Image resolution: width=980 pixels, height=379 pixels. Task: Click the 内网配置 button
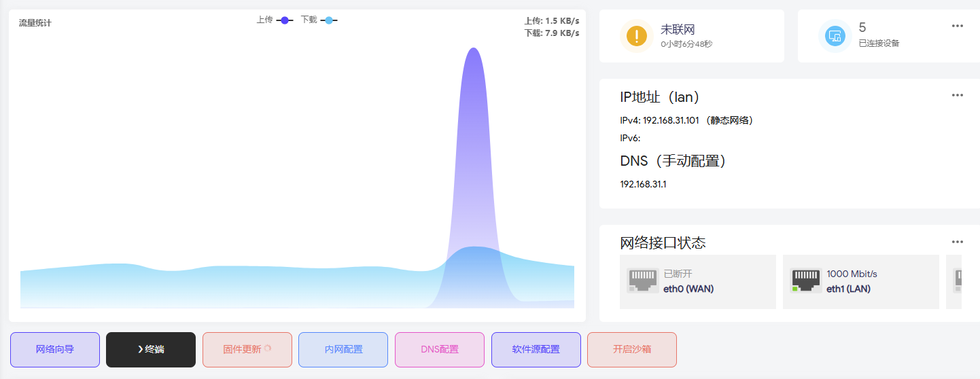343,350
